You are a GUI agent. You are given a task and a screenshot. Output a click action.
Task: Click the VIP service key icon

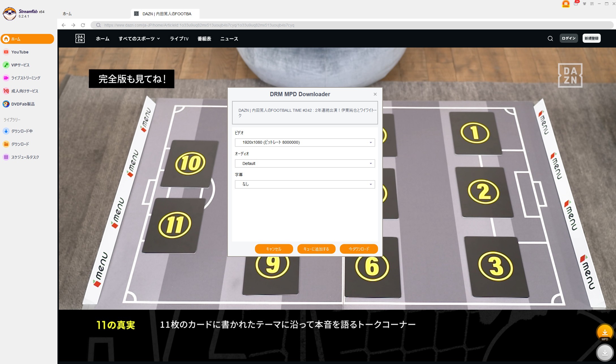tap(6, 65)
